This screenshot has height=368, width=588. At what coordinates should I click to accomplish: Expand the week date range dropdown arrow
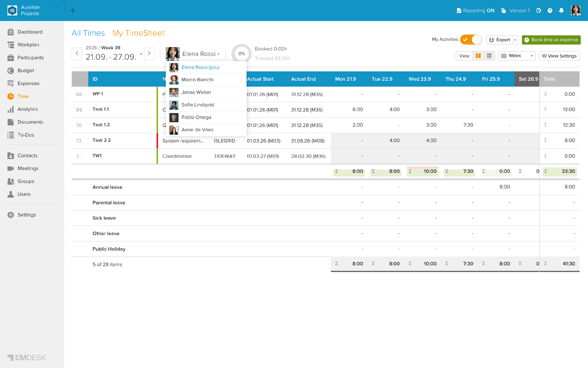tap(141, 54)
